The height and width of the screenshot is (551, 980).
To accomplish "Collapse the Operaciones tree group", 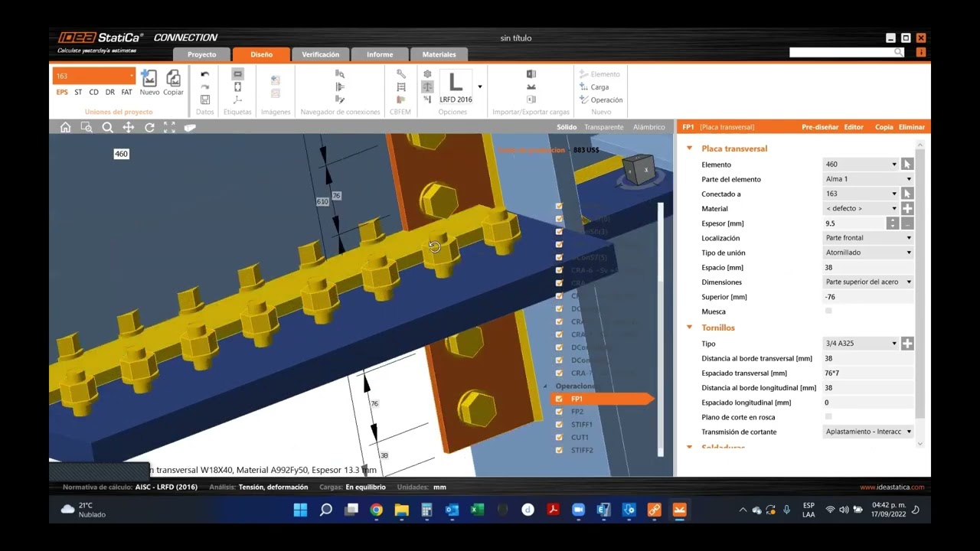I will [546, 386].
